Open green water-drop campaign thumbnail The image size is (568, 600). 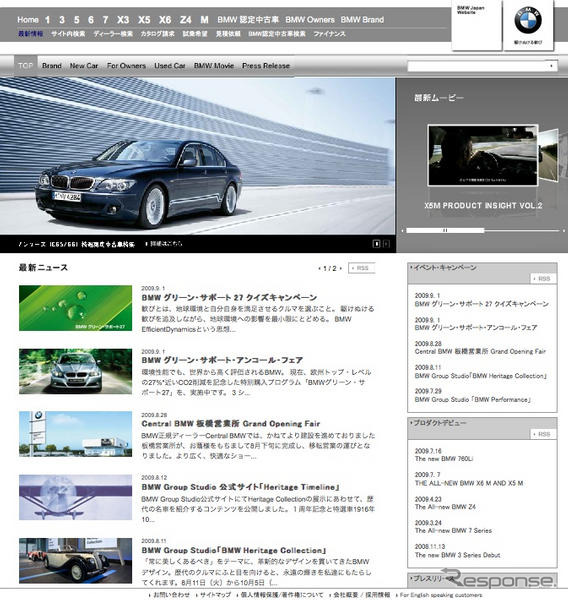tap(75, 308)
